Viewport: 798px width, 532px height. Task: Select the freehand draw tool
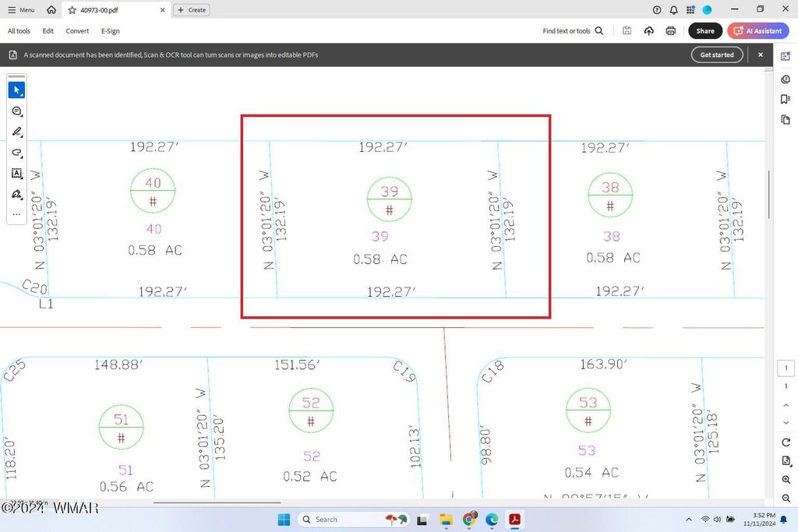16,153
